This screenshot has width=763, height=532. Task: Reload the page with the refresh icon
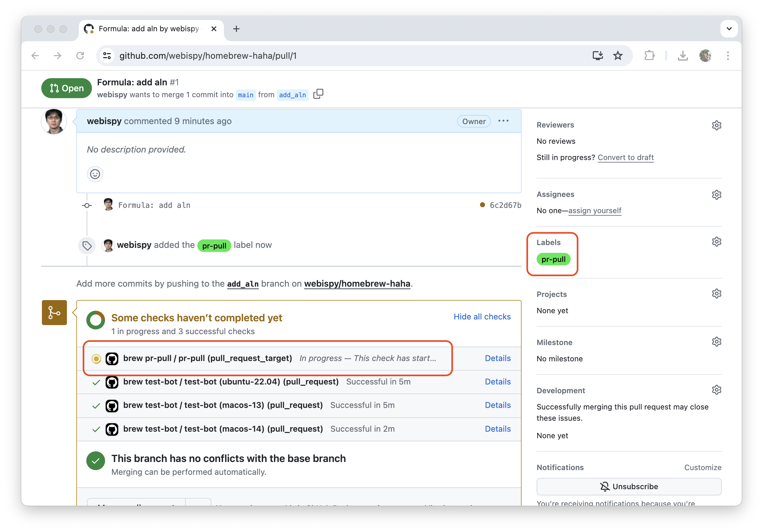point(80,55)
